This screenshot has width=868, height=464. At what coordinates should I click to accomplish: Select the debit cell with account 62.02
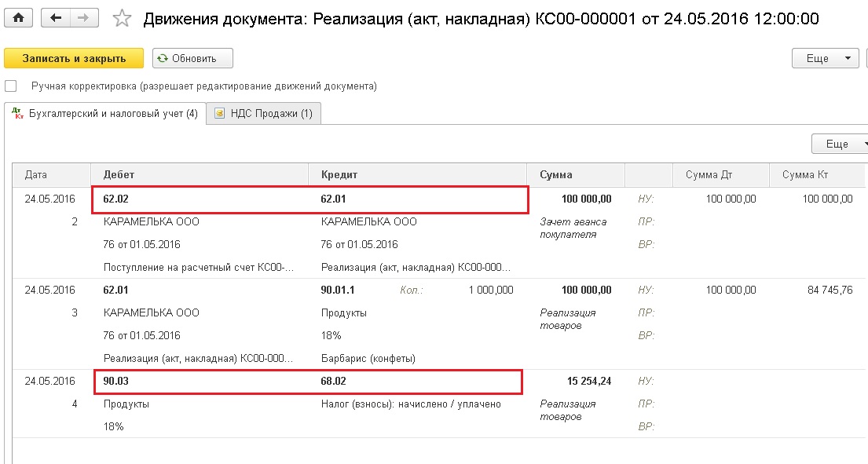point(118,199)
